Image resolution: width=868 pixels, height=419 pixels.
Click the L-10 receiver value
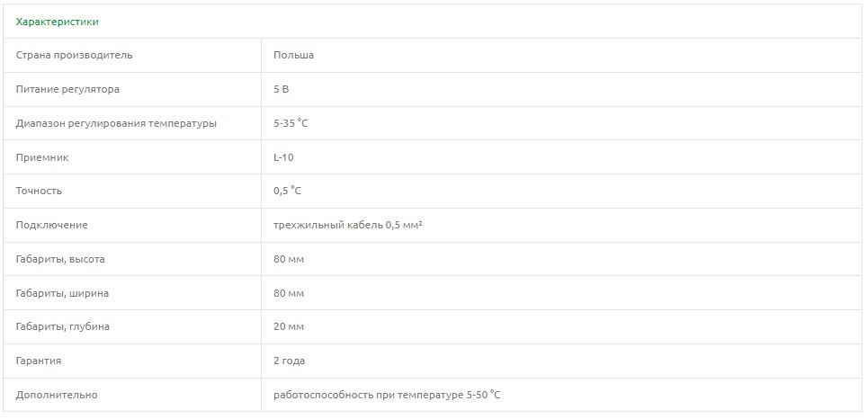(x=283, y=157)
